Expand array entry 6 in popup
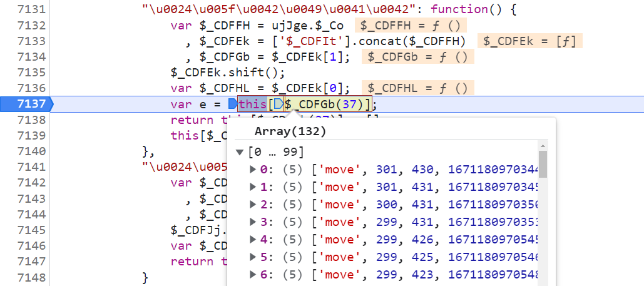Viewport: 644px width, 286px height. (x=253, y=275)
